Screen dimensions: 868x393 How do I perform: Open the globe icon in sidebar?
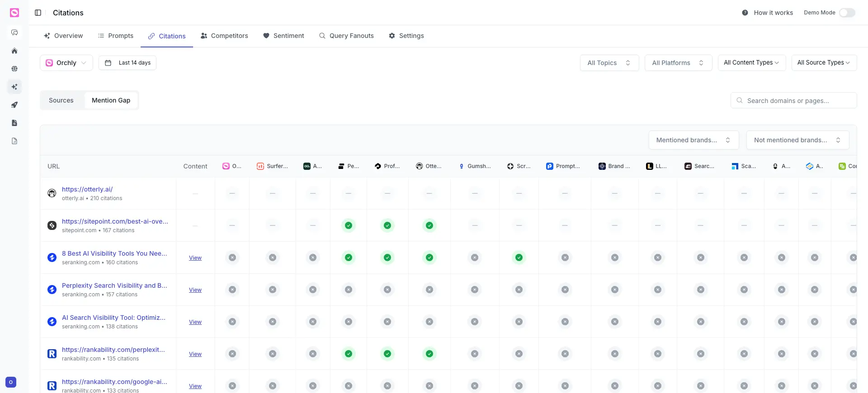(14, 69)
